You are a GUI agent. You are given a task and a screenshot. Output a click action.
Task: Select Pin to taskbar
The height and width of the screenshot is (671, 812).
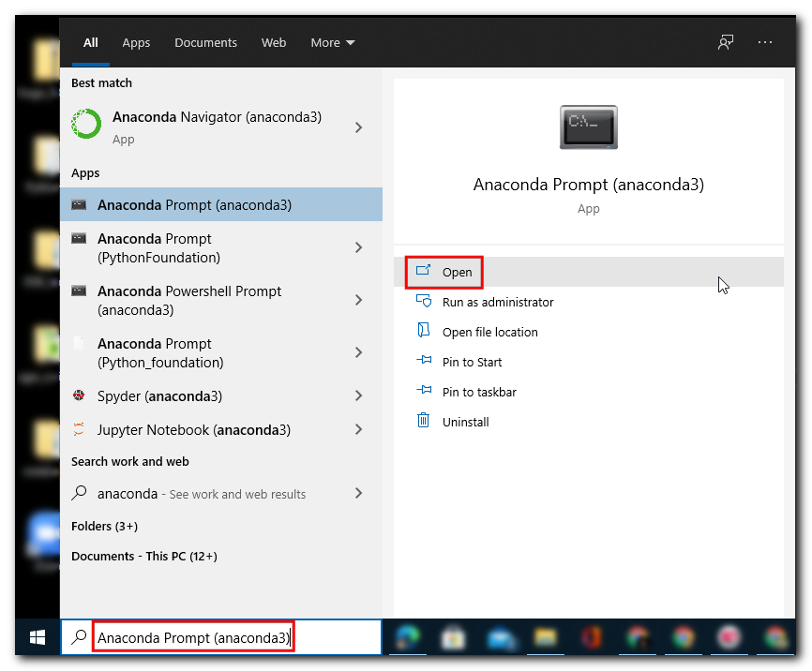[x=588, y=392]
